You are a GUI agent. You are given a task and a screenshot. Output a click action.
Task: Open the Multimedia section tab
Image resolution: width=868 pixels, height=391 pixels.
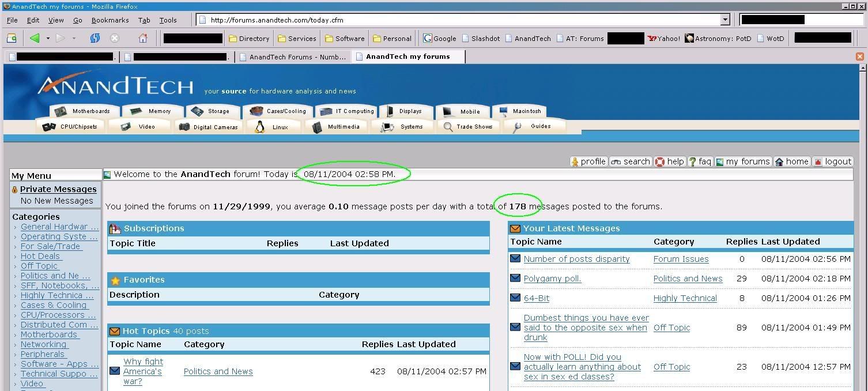337,127
